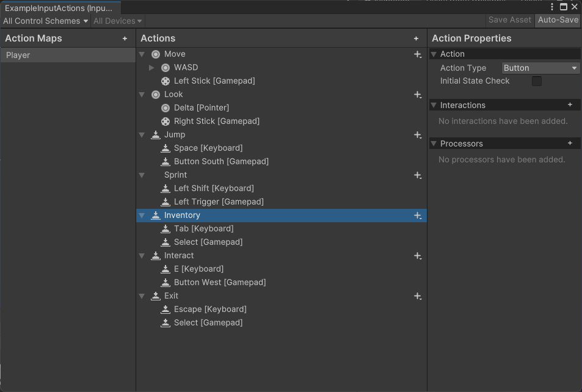Select the Left Shift [Keyboard] binding
Image resolution: width=582 pixels, height=392 pixels.
pyautogui.click(x=213, y=189)
